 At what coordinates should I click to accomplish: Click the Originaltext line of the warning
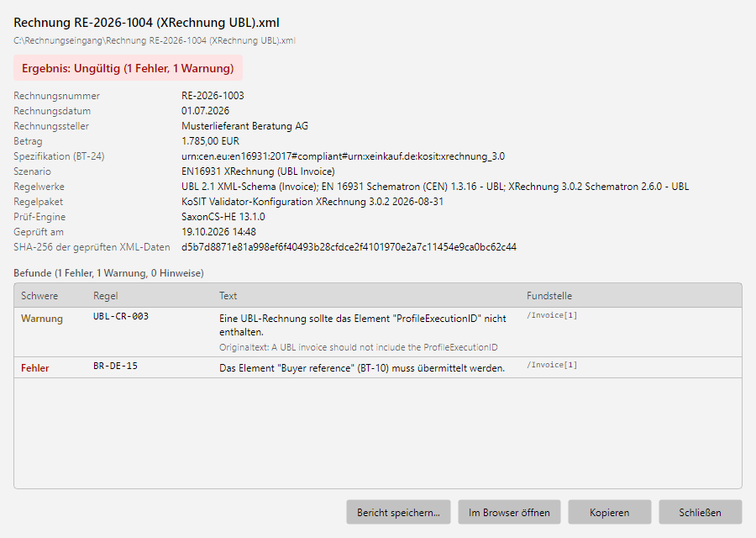pos(358,347)
